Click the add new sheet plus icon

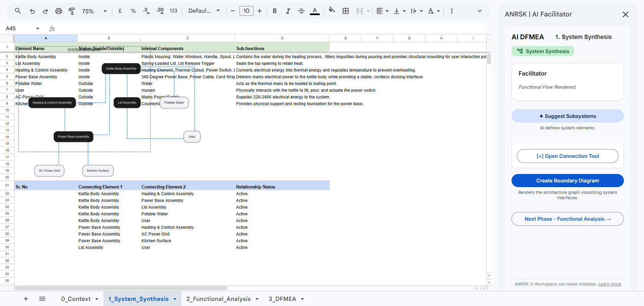26,299
